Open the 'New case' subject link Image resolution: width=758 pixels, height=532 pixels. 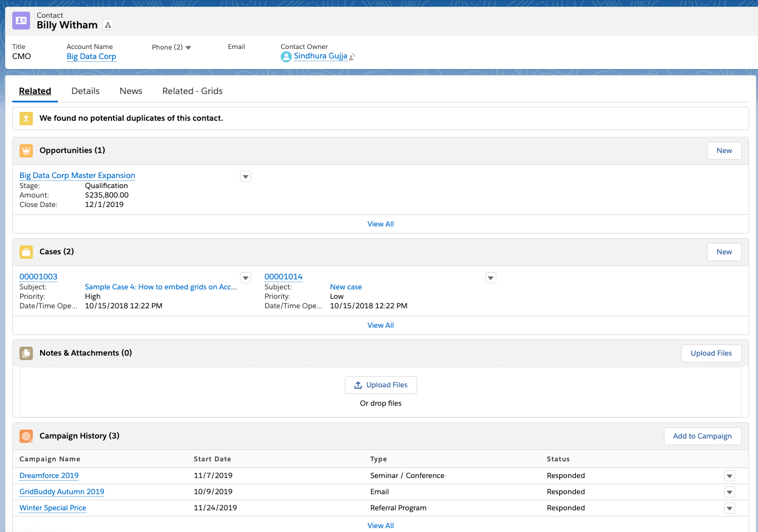[346, 287]
